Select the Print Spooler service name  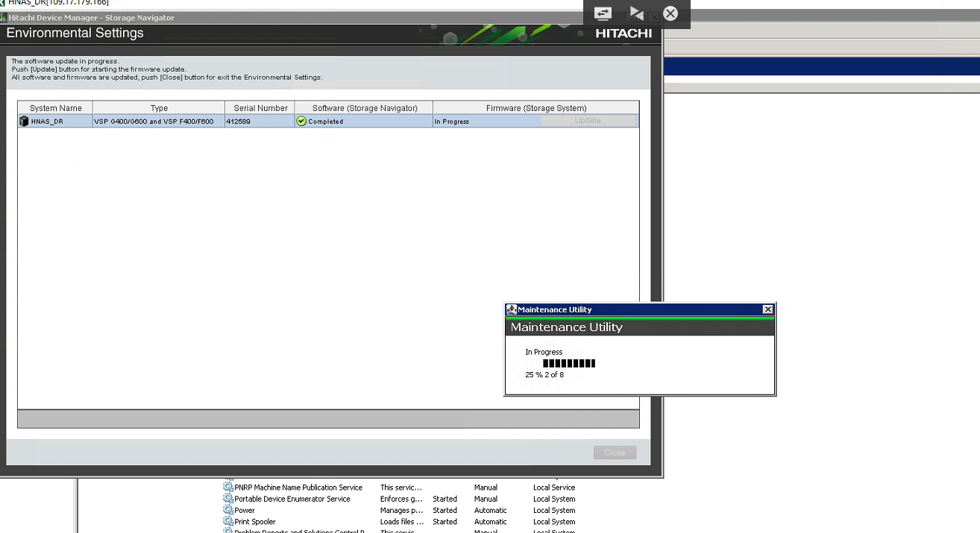255,522
